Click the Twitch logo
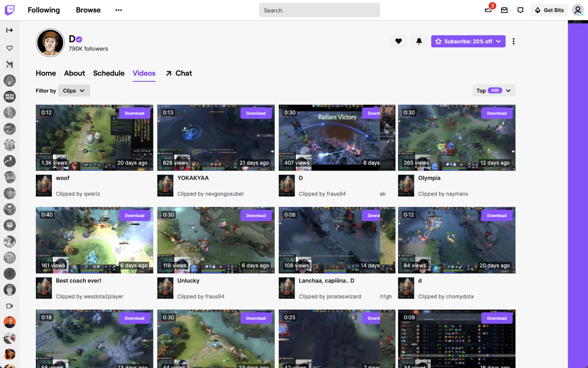The image size is (588, 368). point(10,10)
